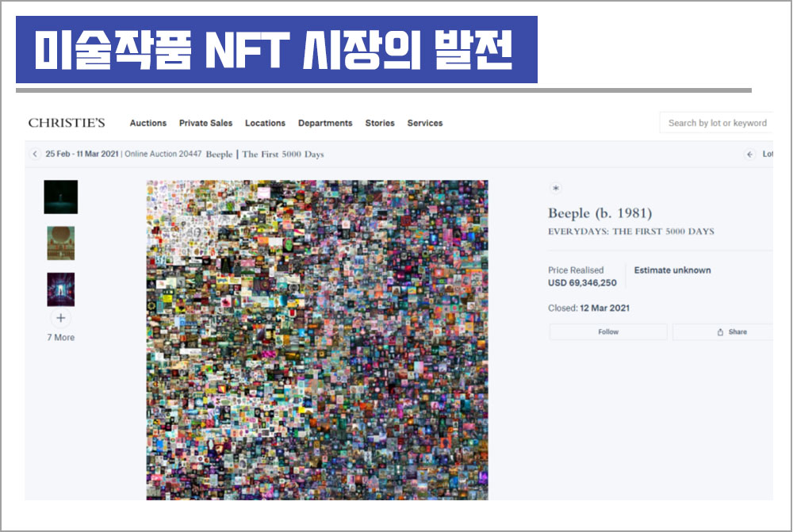
Task: Select the orange sun second thumbnail
Action: (61, 243)
